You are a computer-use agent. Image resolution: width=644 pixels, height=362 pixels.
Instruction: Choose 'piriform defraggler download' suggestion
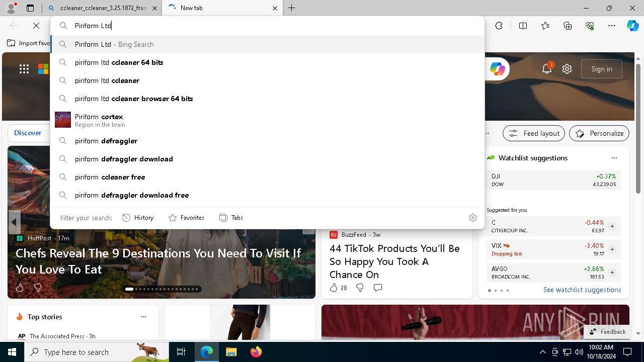click(x=267, y=159)
